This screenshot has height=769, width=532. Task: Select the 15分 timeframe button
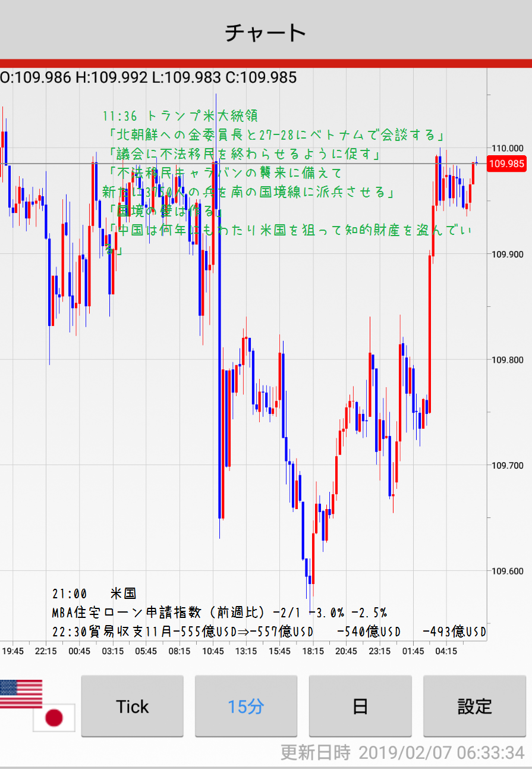[246, 706]
